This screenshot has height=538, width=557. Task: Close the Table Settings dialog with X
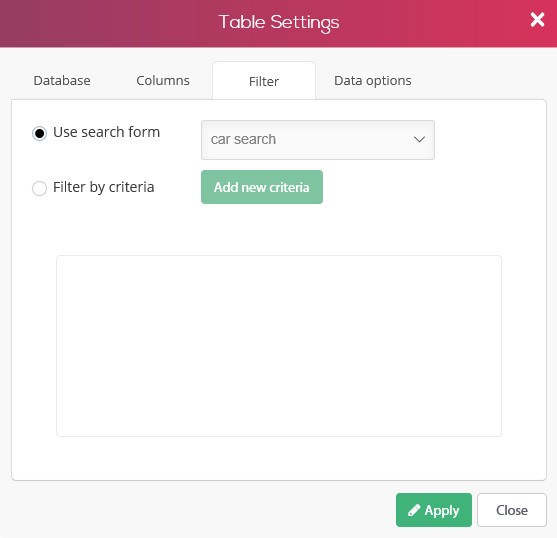tap(537, 20)
